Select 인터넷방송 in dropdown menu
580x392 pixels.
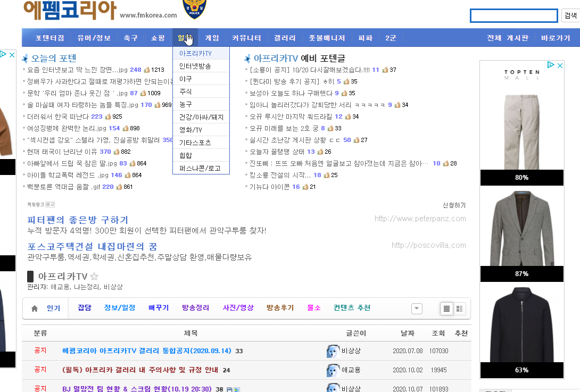point(201,66)
